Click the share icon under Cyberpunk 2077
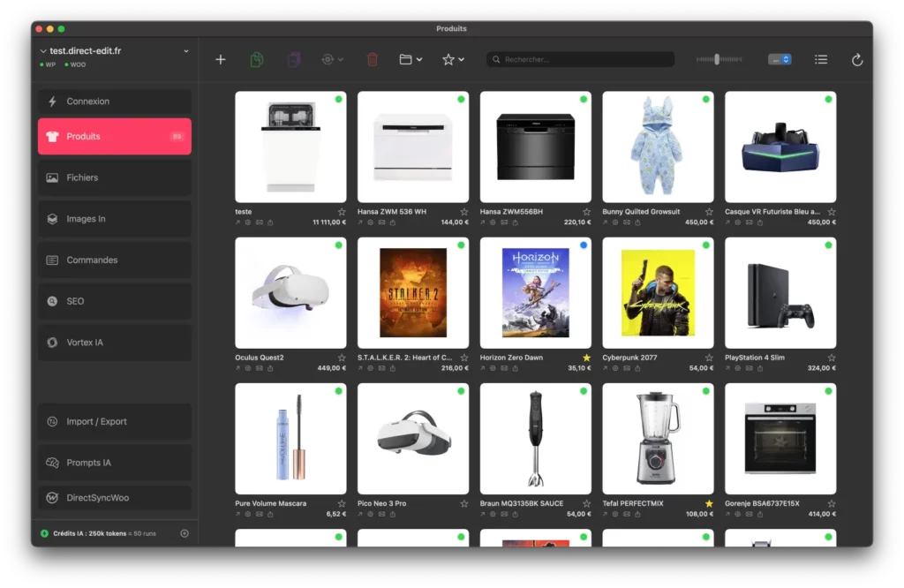The image size is (904, 588). coord(637,368)
